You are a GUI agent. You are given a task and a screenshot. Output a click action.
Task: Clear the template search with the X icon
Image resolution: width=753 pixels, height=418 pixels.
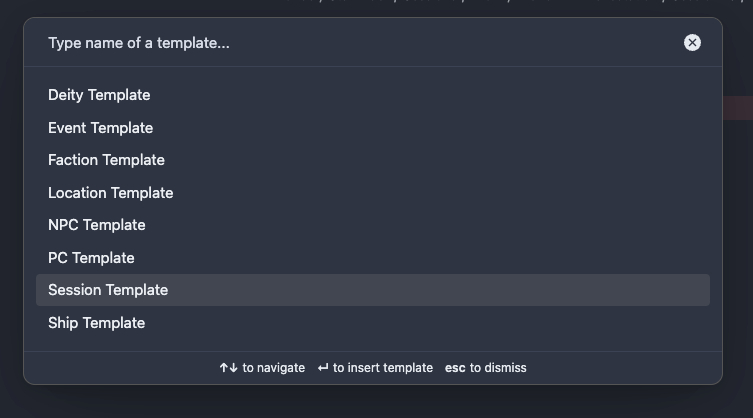pyautogui.click(x=692, y=42)
